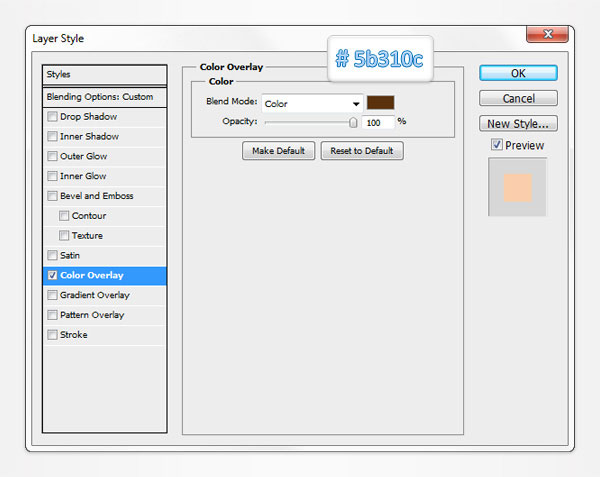Select the Drop Shadow label

tap(88, 116)
